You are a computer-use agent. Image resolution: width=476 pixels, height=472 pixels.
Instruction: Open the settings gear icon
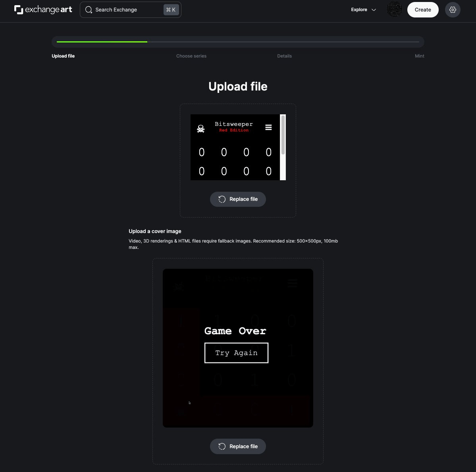pos(452,10)
